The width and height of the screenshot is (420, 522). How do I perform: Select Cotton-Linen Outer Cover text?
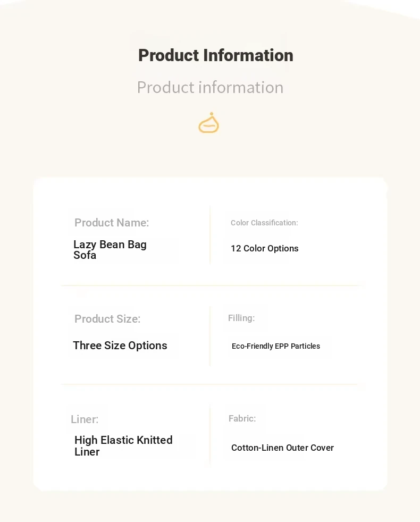(x=282, y=448)
